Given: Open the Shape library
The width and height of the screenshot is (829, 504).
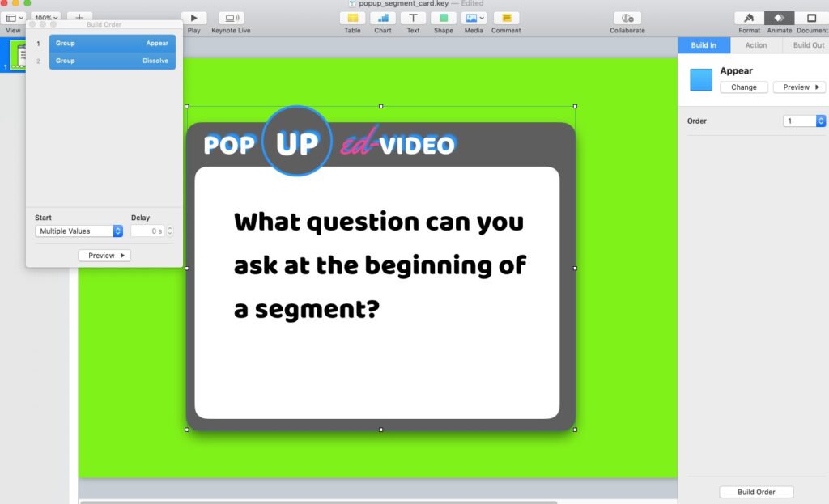Looking at the screenshot, I should tap(444, 18).
